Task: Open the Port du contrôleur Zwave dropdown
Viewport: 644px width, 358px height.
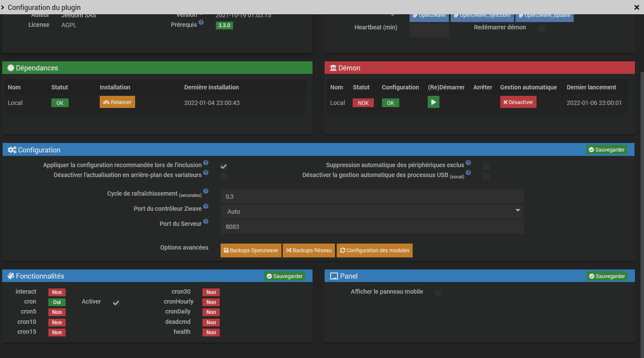Action: (372, 212)
